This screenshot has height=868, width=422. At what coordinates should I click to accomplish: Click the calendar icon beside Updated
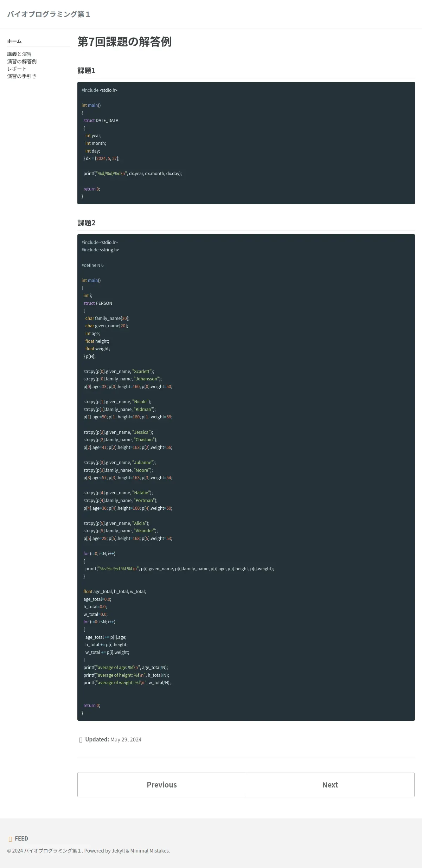[x=81, y=740]
